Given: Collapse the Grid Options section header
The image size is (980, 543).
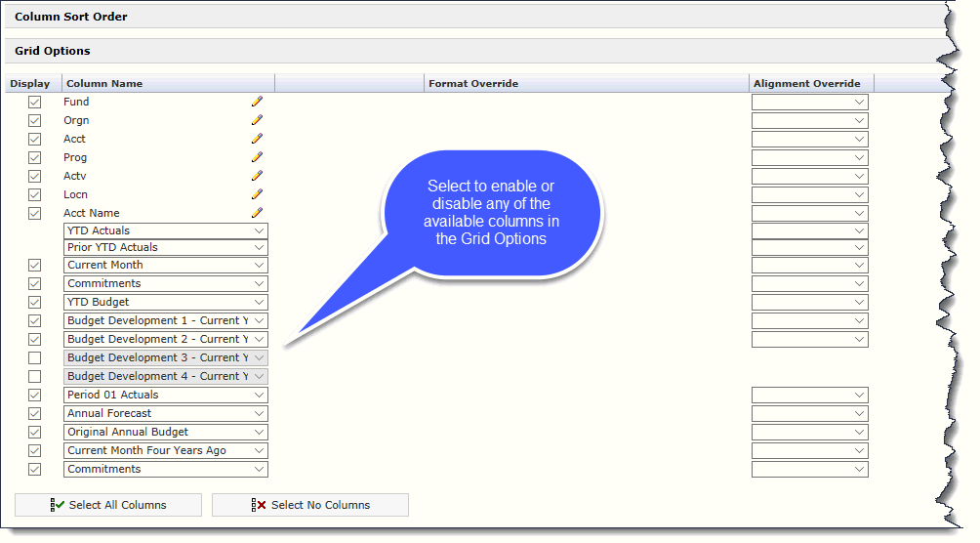Looking at the screenshot, I should [53, 51].
